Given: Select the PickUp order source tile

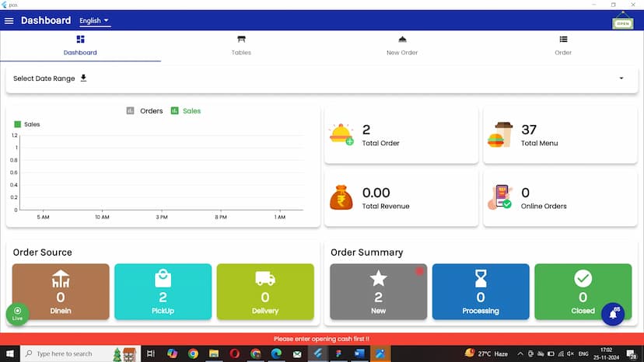Looking at the screenshot, I should [163, 291].
